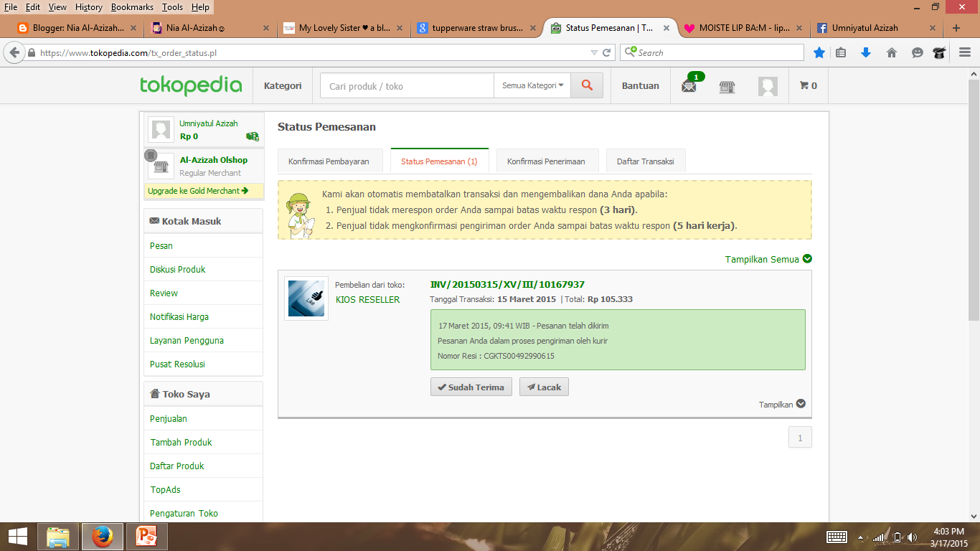This screenshot has height=551, width=980.
Task: Open File Explorer from taskbar
Action: coord(58,537)
